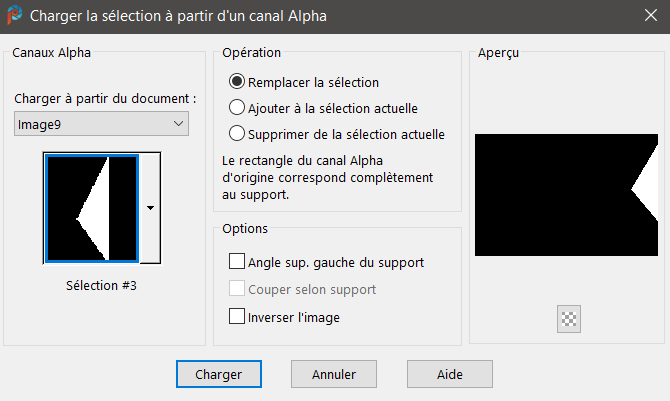The width and height of the screenshot is (670, 401).
Task: Expand the alpha channel thumbnail arrow
Action: pyautogui.click(x=150, y=208)
